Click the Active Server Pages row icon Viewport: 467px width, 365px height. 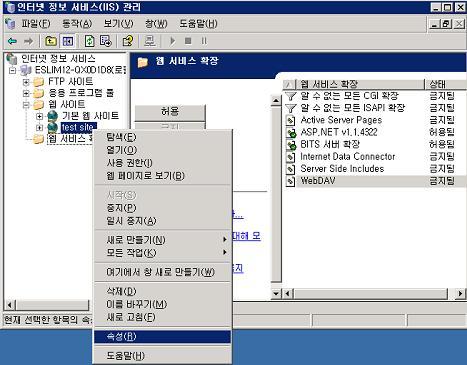point(291,120)
